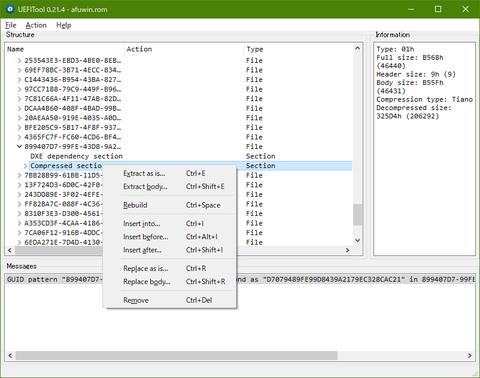Expand the FF82BA7C-088F-4C36 file node
This screenshot has width=480, height=378.
(x=19, y=204)
